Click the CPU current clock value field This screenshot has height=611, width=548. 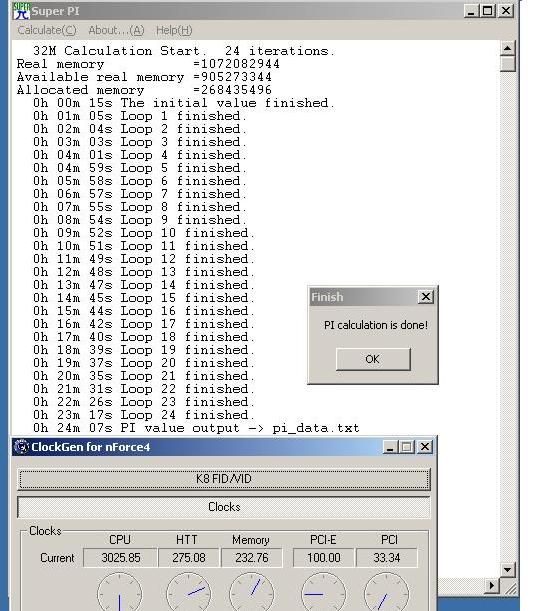(x=120, y=558)
